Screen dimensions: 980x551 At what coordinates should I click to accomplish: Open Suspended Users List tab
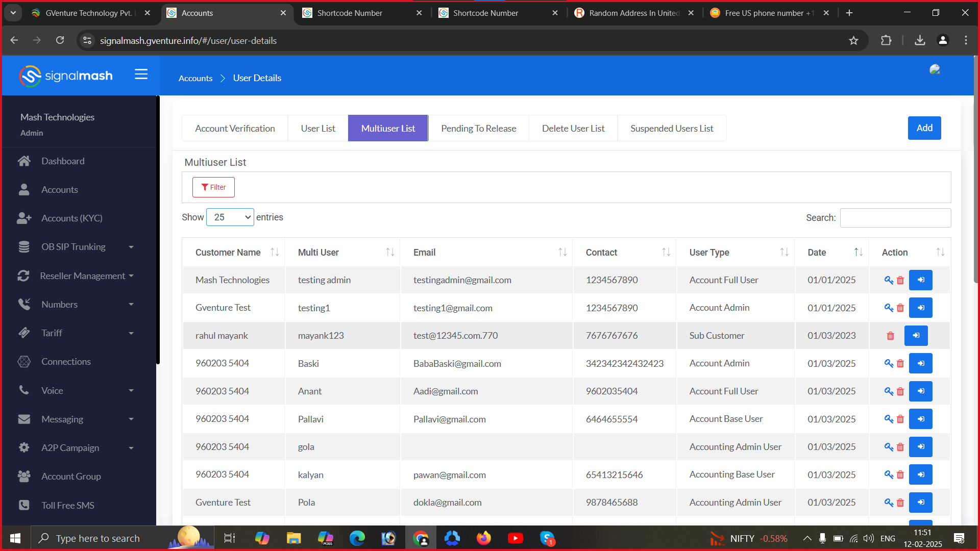coord(671,129)
